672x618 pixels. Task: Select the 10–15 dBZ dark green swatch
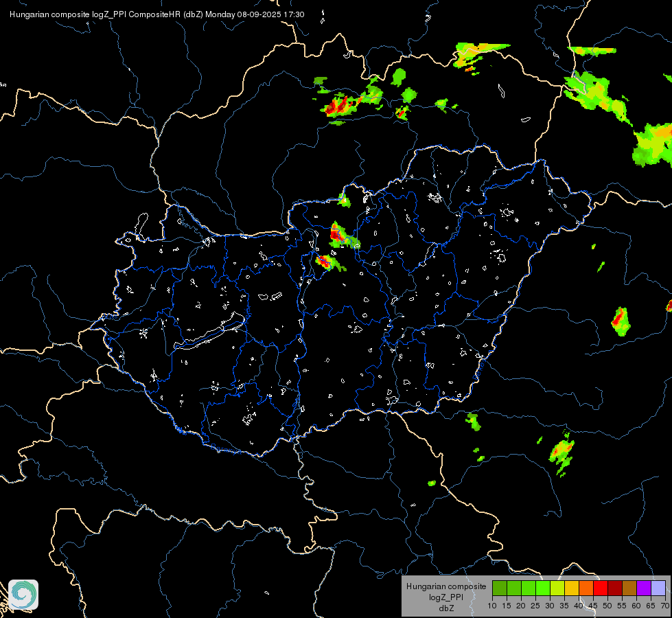click(500, 588)
